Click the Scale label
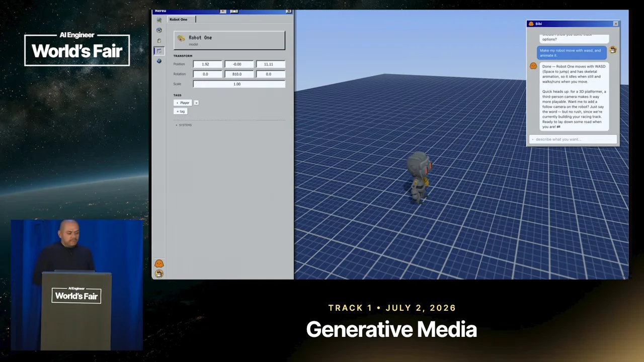Image resolution: width=644 pixels, height=362 pixels. tap(177, 84)
